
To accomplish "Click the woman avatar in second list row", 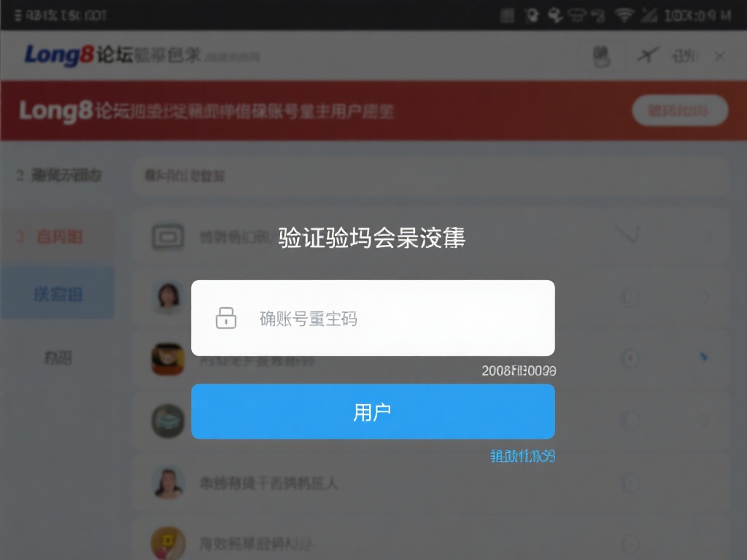I will tap(169, 297).
